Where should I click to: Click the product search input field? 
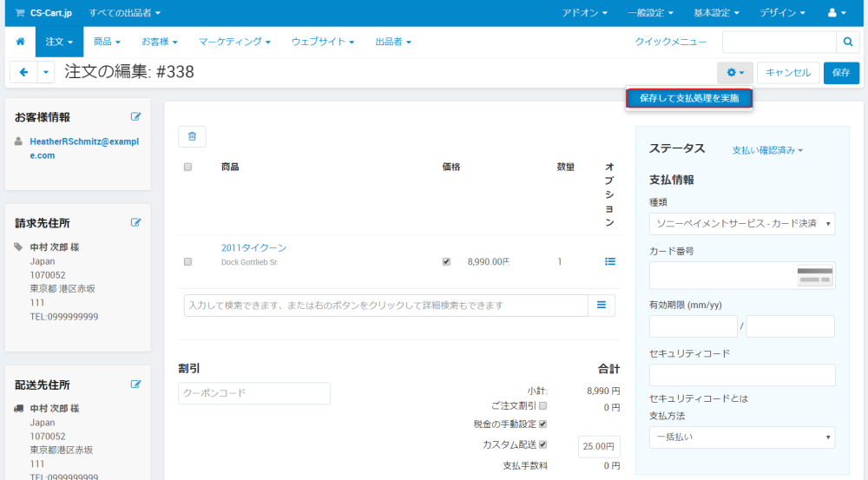click(386, 305)
